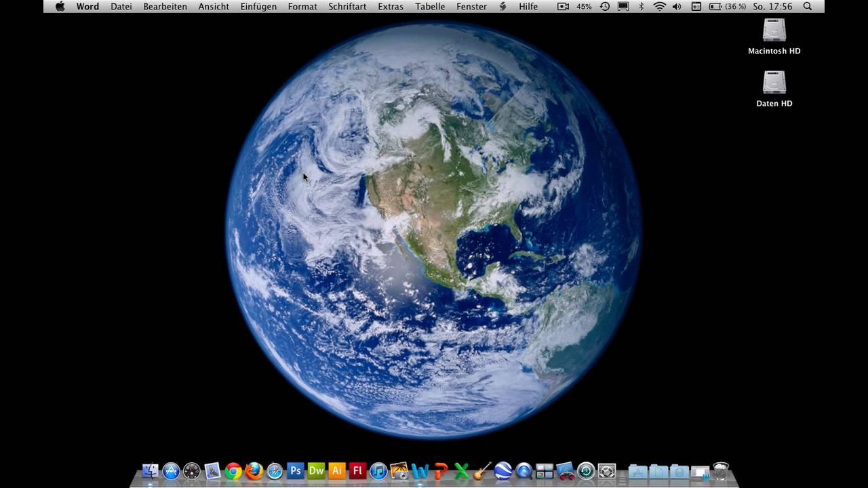Open the Einfügen menu

pyautogui.click(x=258, y=6)
